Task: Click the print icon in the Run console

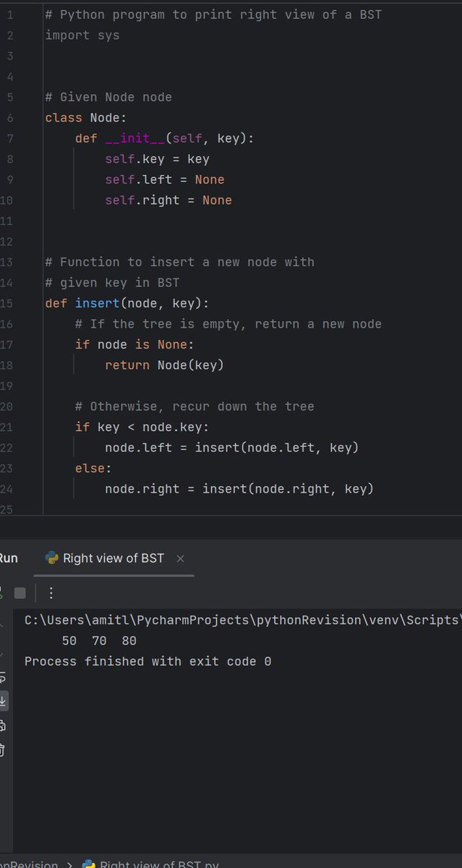Action: click(2, 726)
